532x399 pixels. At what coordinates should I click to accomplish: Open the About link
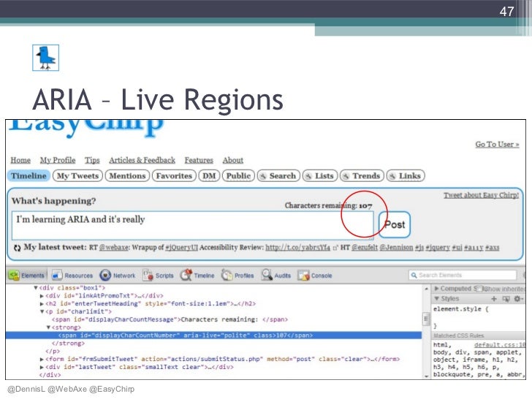[232, 160]
